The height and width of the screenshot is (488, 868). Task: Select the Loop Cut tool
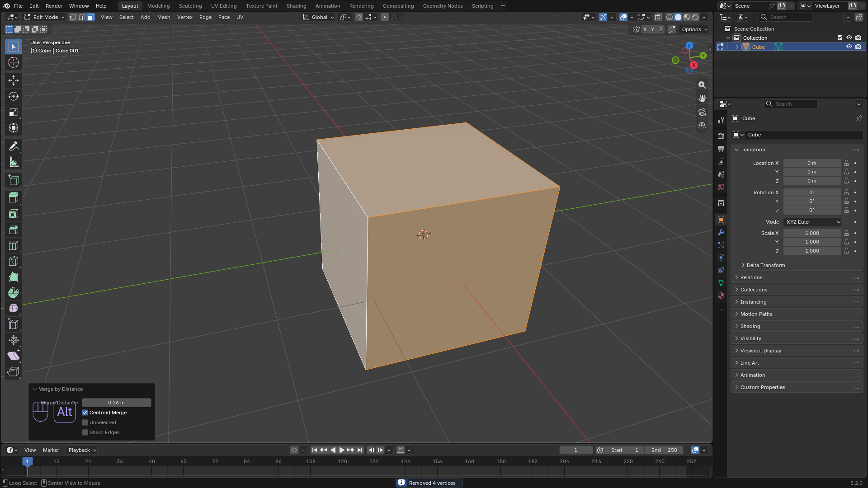pos(14,245)
